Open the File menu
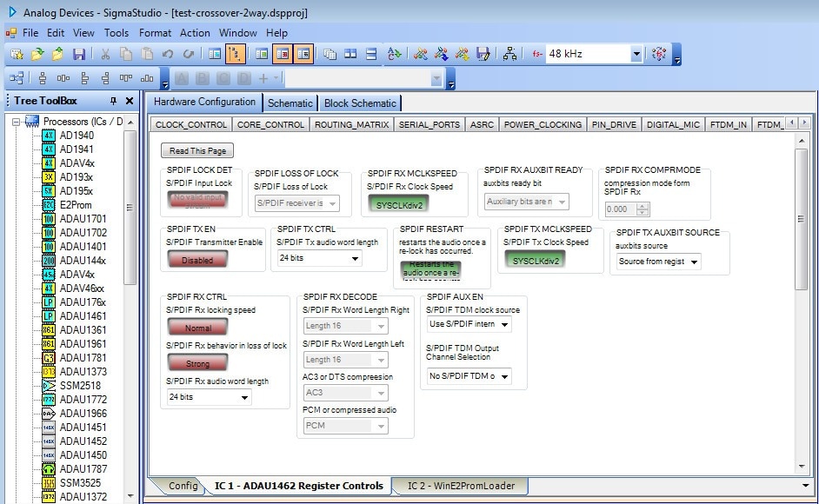Image resolution: width=819 pixels, height=504 pixels. click(x=30, y=33)
